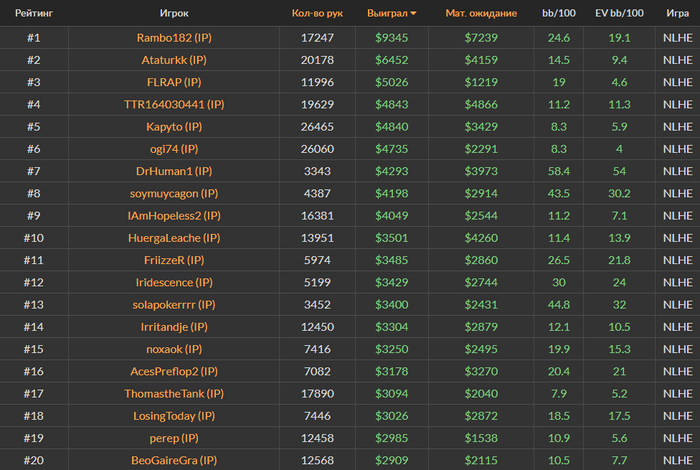This screenshot has height=470, width=700.
Task: Open DrHuman1 (IP) profile link
Action: [174, 171]
